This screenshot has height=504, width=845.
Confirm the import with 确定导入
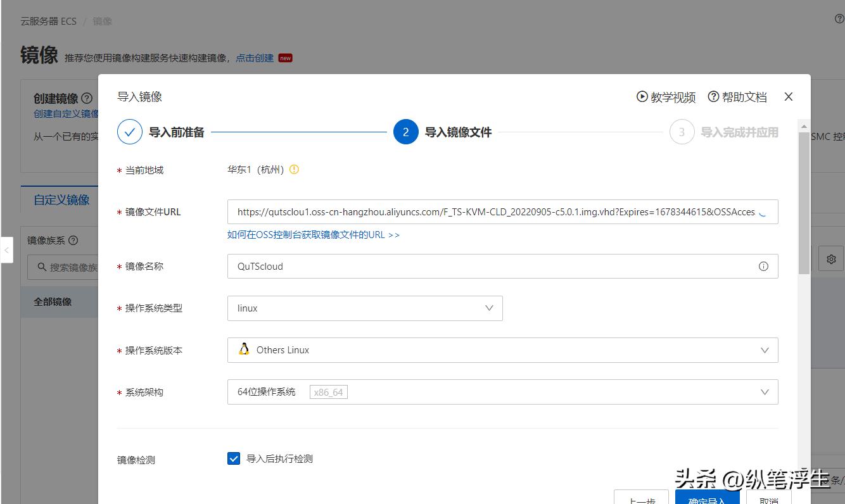(x=708, y=500)
